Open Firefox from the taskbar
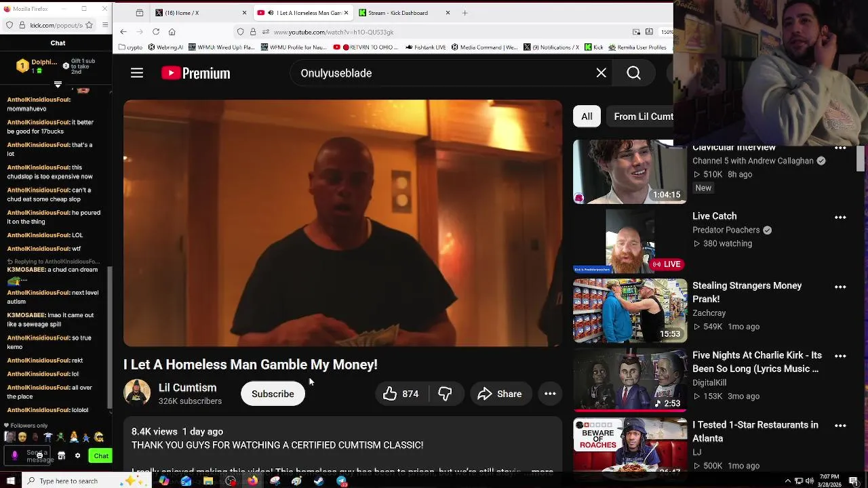The width and height of the screenshot is (868, 488). pos(252,481)
